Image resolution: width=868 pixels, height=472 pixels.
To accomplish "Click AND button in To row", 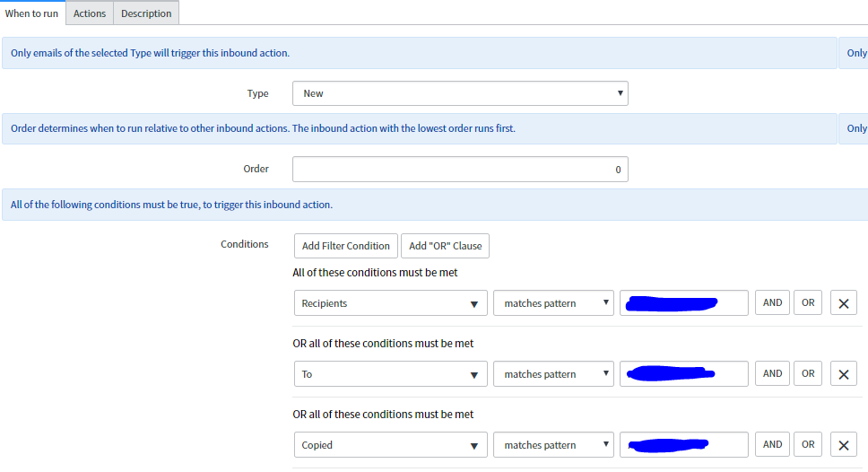I will coord(772,373).
